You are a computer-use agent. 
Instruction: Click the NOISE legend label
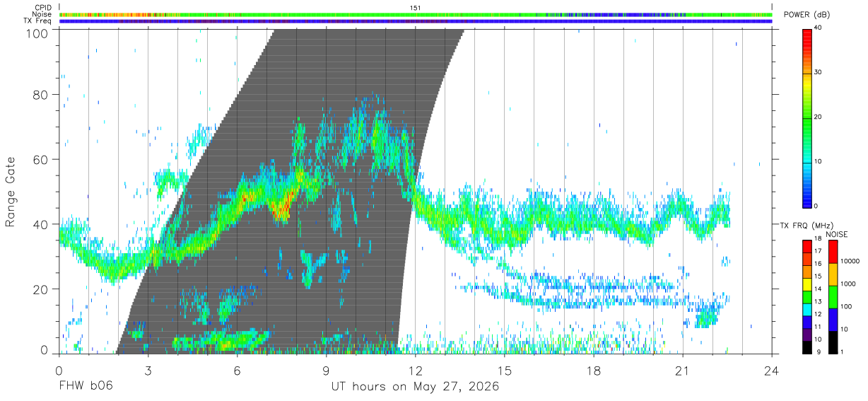coord(837,234)
